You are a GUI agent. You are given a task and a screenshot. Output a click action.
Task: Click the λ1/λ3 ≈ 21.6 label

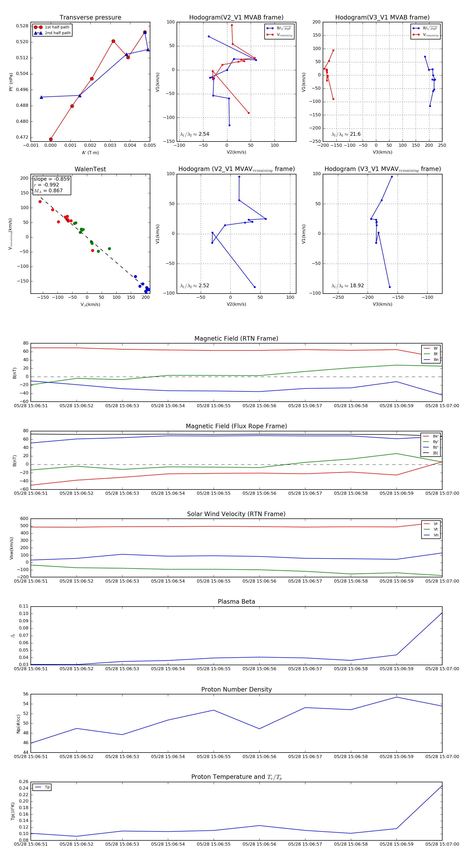click(346, 134)
